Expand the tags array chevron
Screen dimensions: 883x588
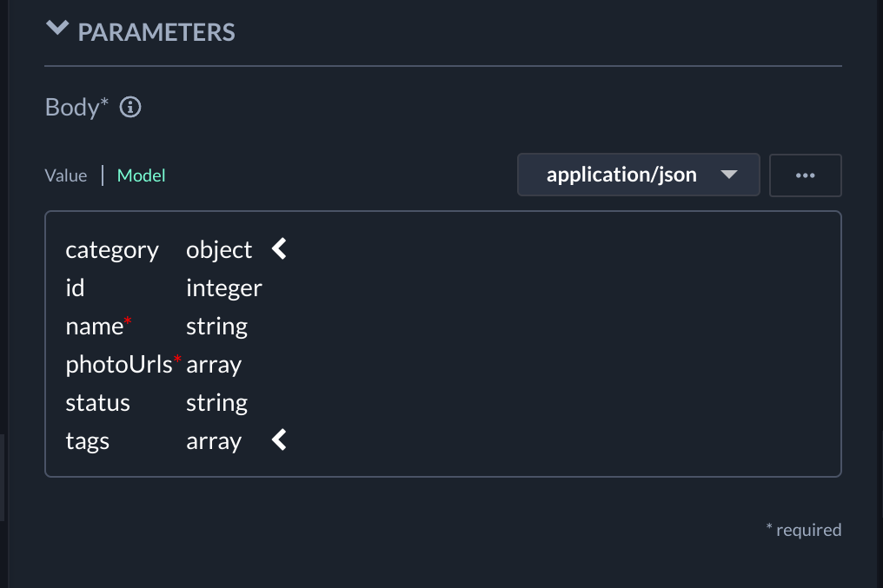[x=279, y=441]
